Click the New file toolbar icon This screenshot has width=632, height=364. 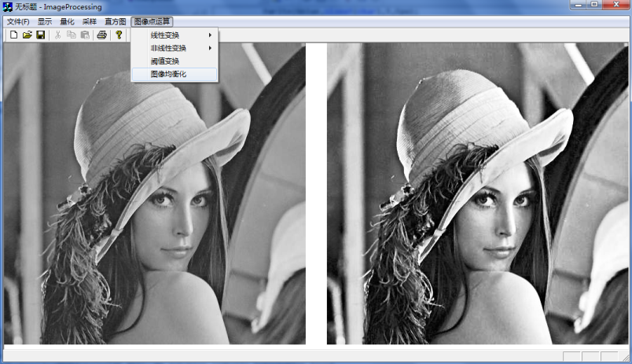pyautogui.click(x=13, y=35)
